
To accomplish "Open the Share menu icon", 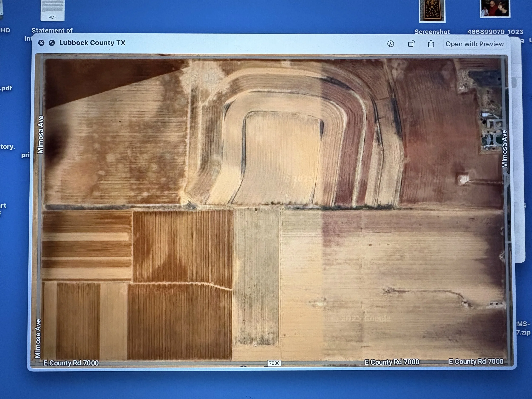I will coord(431,44).
